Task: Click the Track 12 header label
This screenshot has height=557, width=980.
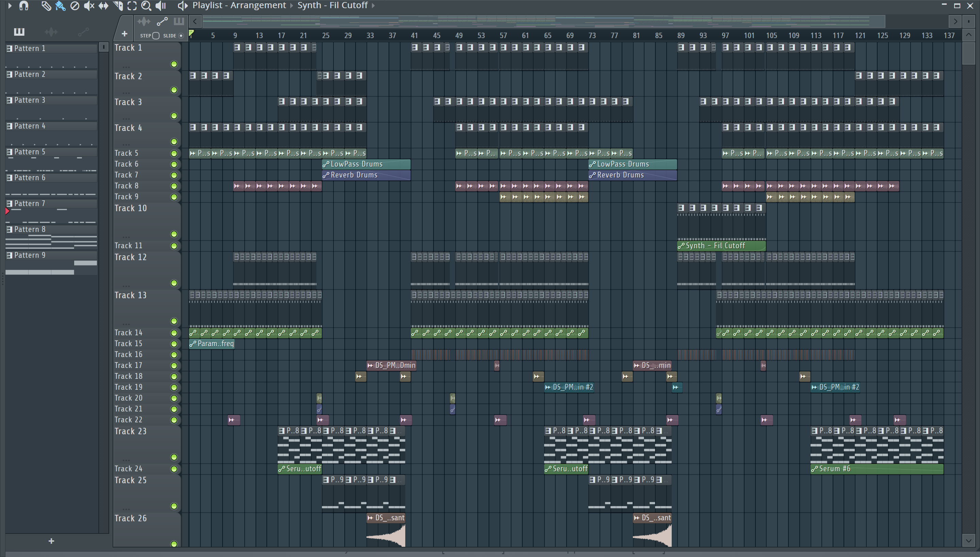Action: pyautogui.click(x=131, y=257)
